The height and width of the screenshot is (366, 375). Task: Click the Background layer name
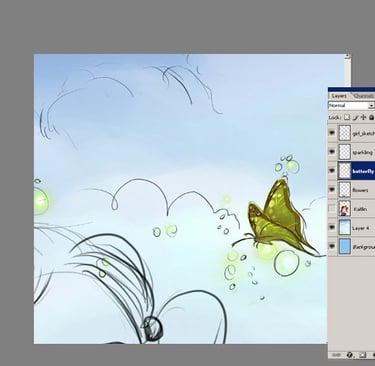pyautogui.click(x=364, y=247)
